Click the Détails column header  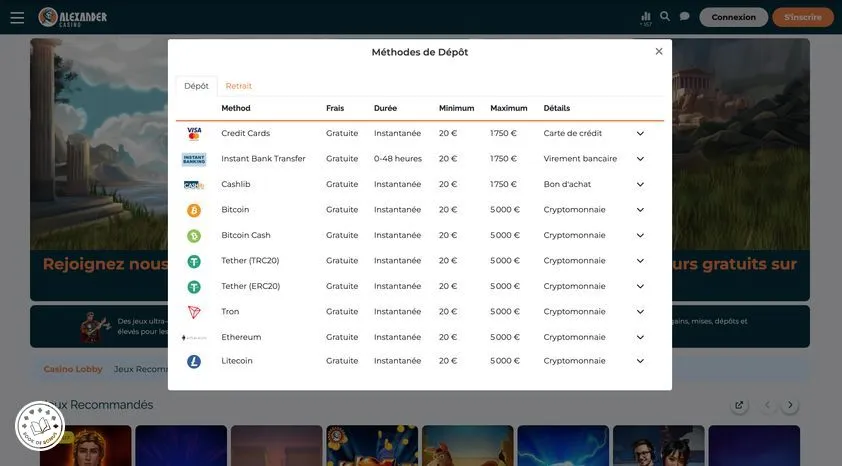557,108
